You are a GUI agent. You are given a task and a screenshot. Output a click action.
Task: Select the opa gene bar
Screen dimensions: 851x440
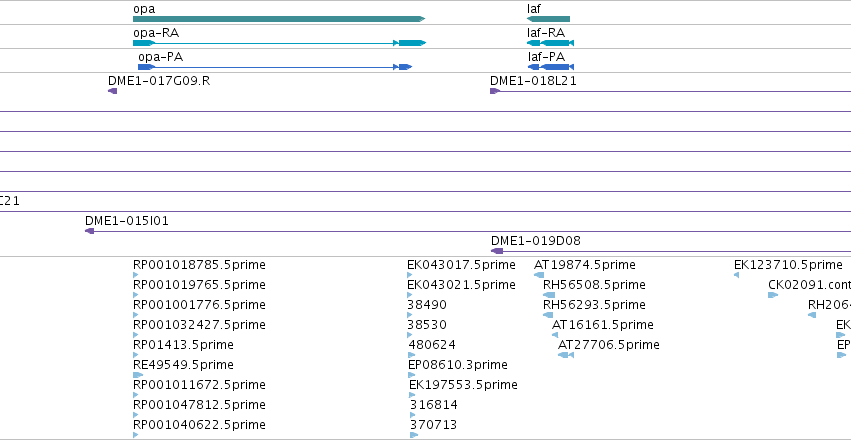279,19
